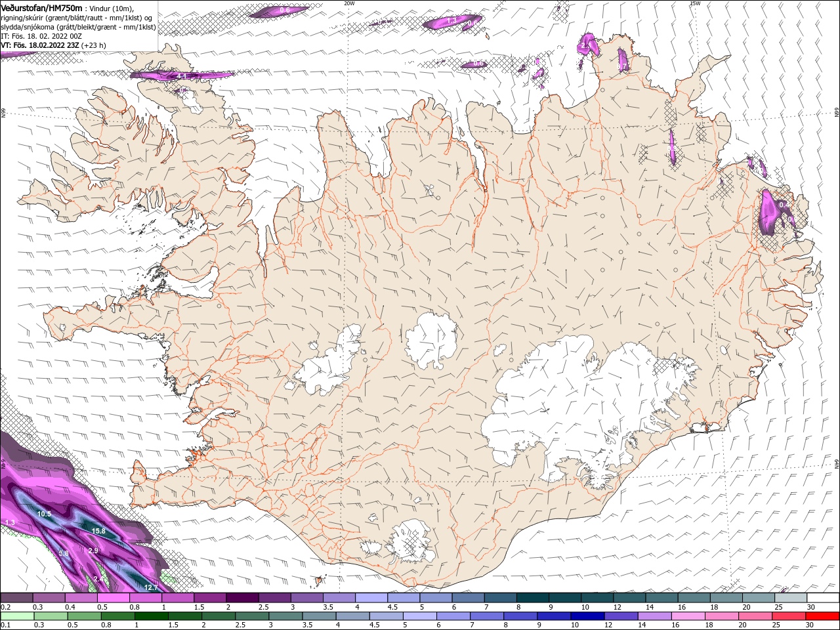Viewport: 840px width, 630px height.
Task: Pick lower legend swatch between 10 and 12
Action: coord(587,616)
